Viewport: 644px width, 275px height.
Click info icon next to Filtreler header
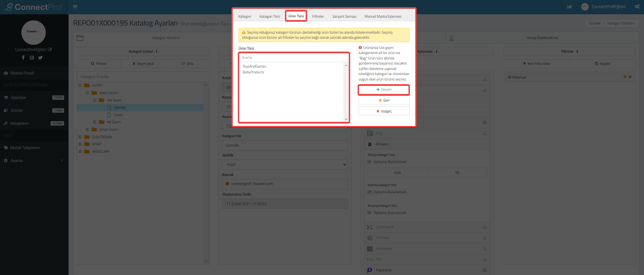(x=577, y=52)
